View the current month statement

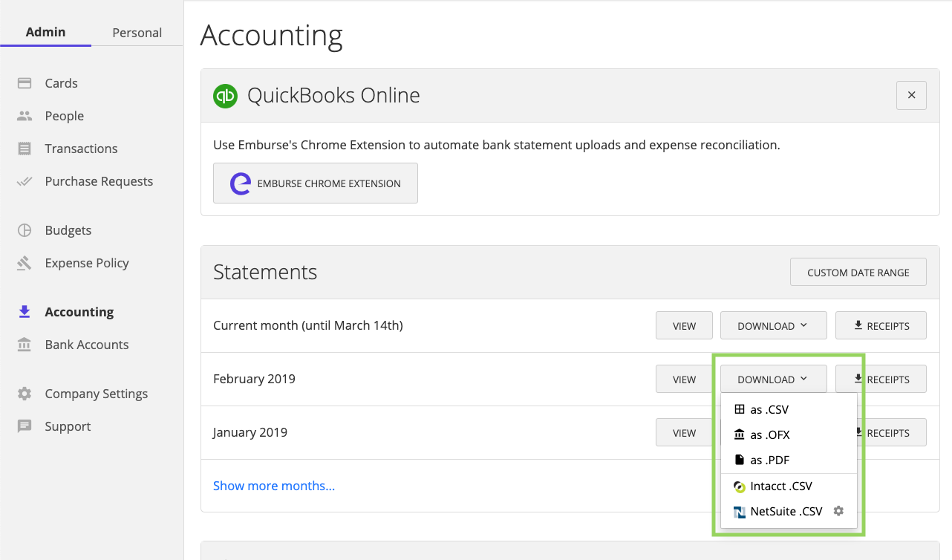[x=684, y=325]
